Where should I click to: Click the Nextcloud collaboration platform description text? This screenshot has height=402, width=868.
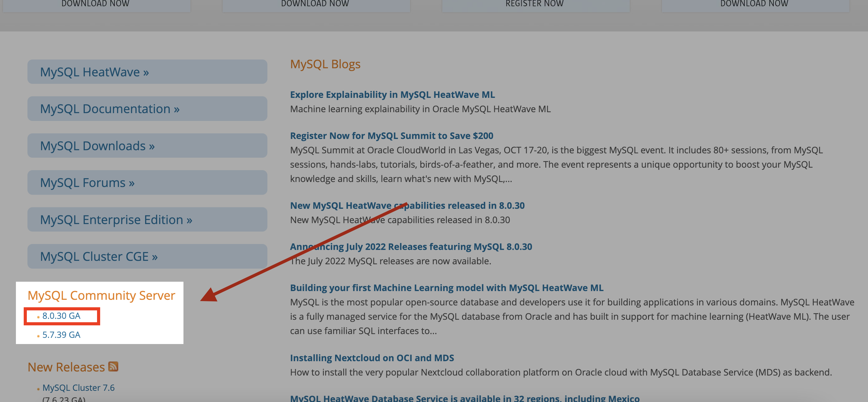click(x=561, y=372)
